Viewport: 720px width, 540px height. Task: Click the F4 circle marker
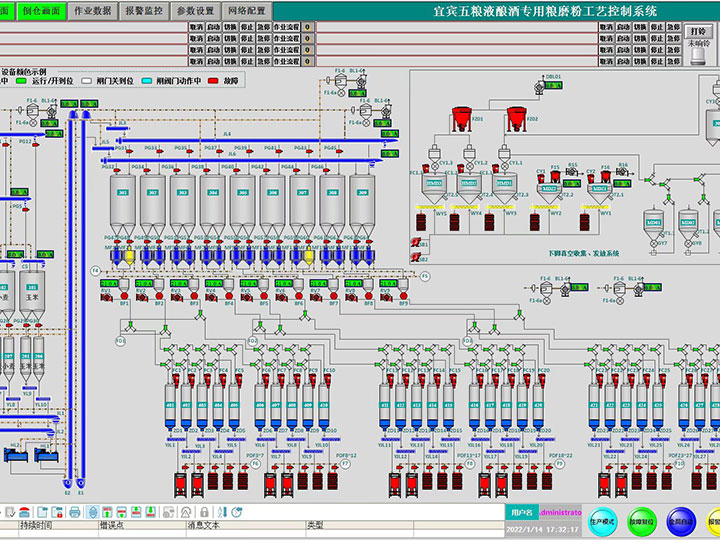click(95, 271)
